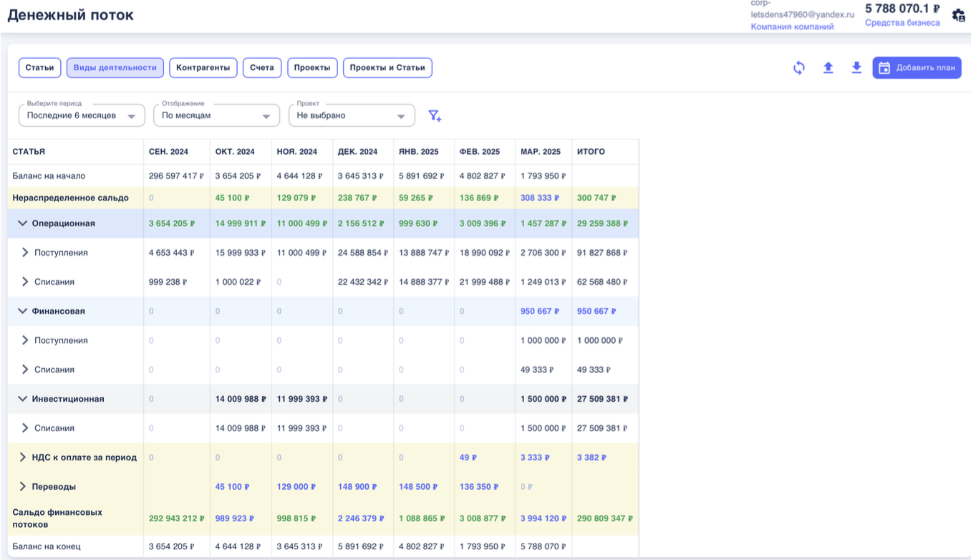Switch to the Статьи tab
The height and width of the screenshot is (560, 971).
(40, 68)
